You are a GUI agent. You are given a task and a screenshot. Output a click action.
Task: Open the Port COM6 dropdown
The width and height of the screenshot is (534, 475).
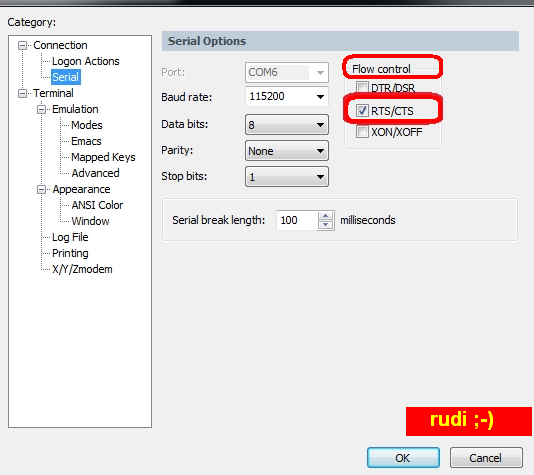point(287,73)
